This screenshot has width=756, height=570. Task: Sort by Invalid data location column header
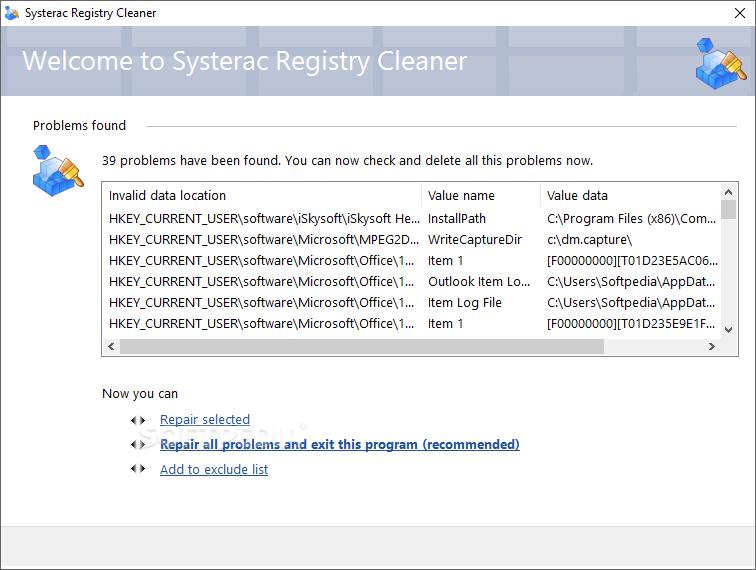pyautogui.click(x=262, y=195)
